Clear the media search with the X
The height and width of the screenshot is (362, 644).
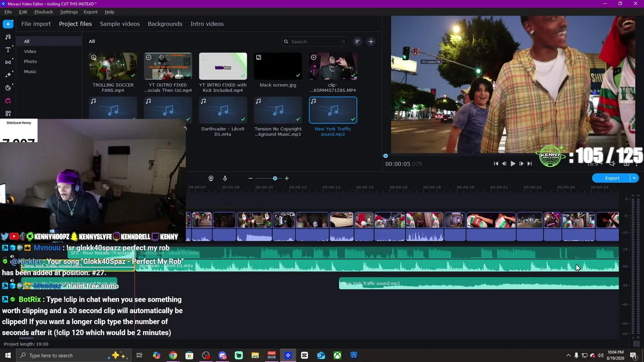point(344,42)
